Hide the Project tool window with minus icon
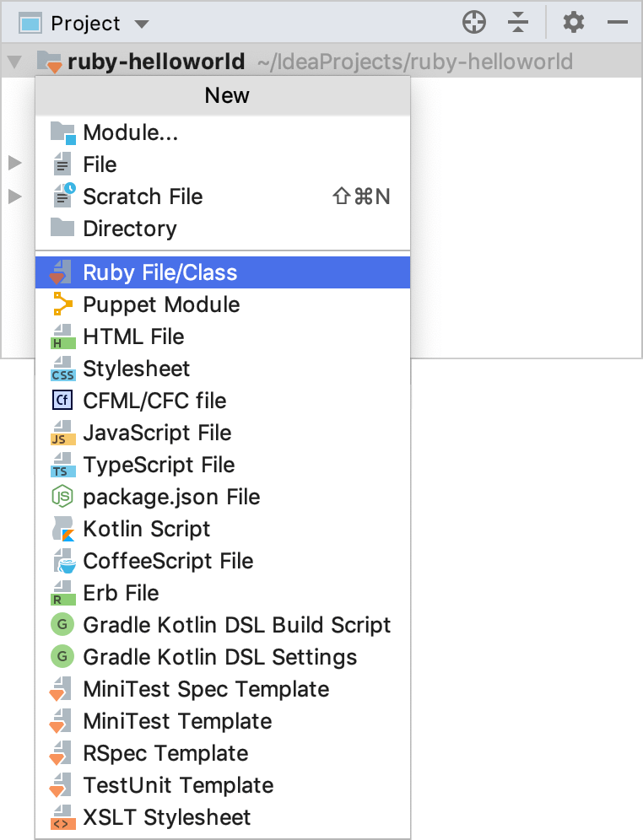This screenshot has width=643, height=840. 618,23
